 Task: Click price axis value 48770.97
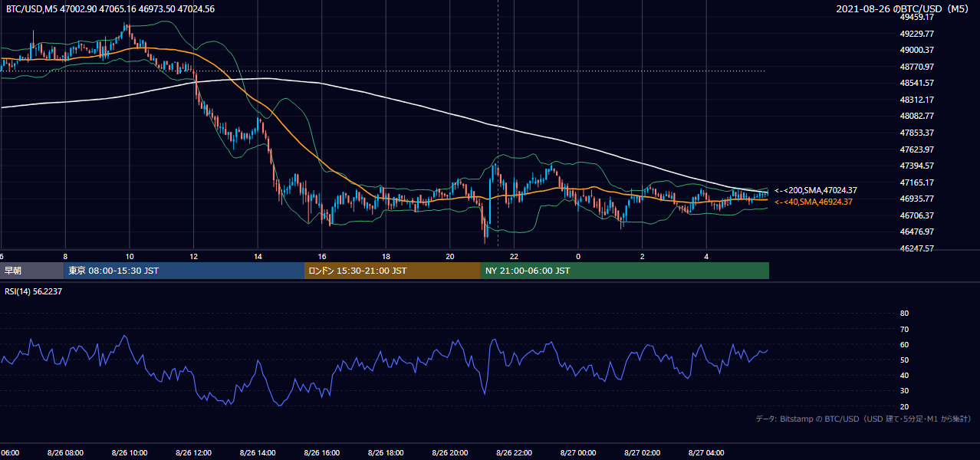pos(916,67)
